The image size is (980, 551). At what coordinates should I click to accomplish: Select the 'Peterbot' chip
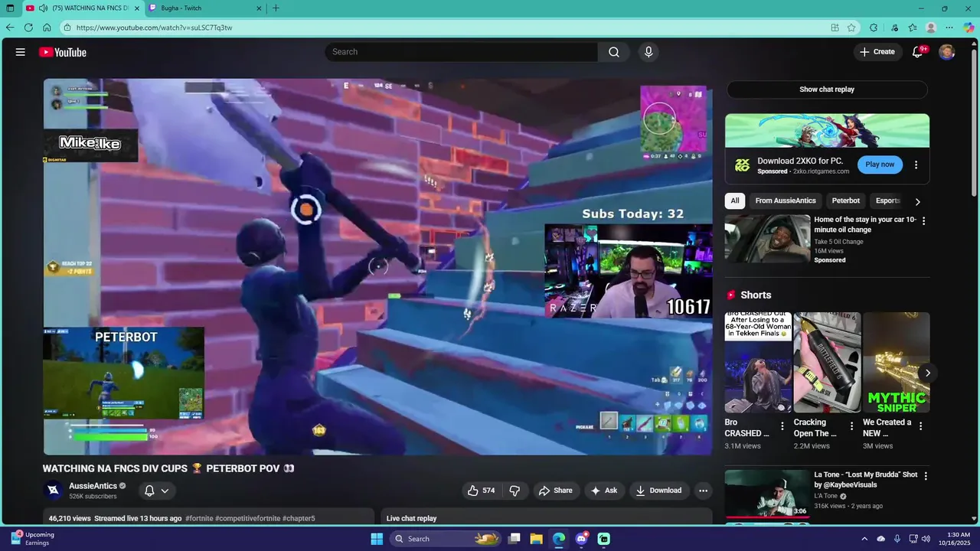(x=846, y=201)
